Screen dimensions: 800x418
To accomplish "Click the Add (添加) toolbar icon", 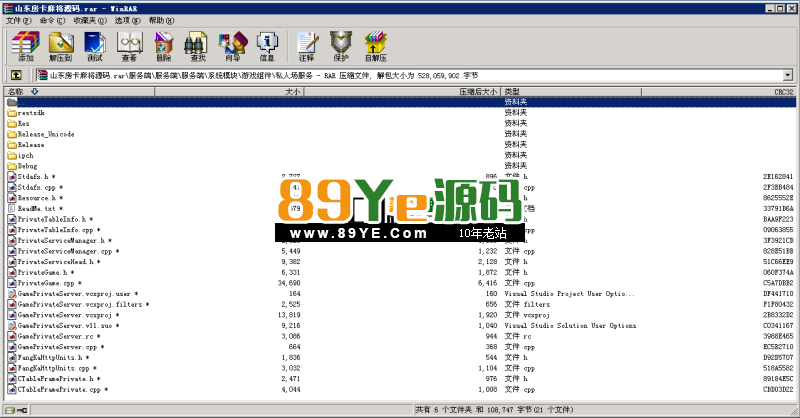I will click(x=26, y=46).
